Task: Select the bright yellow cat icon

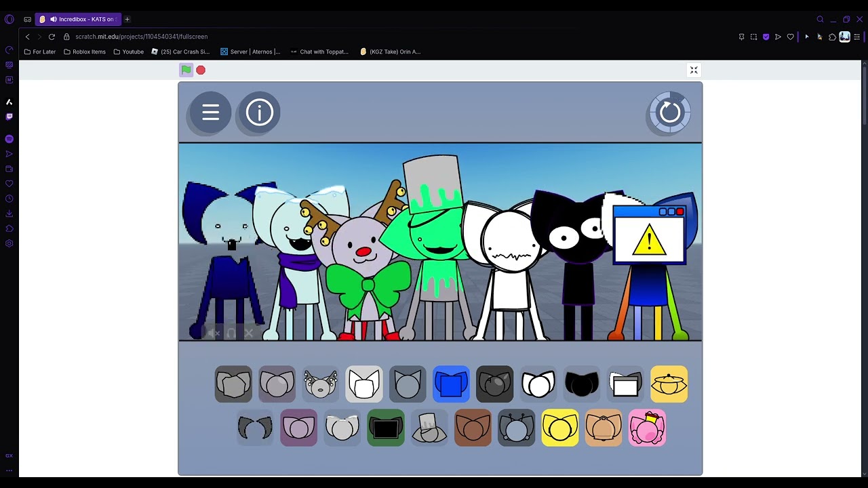Action: point(560,428)
